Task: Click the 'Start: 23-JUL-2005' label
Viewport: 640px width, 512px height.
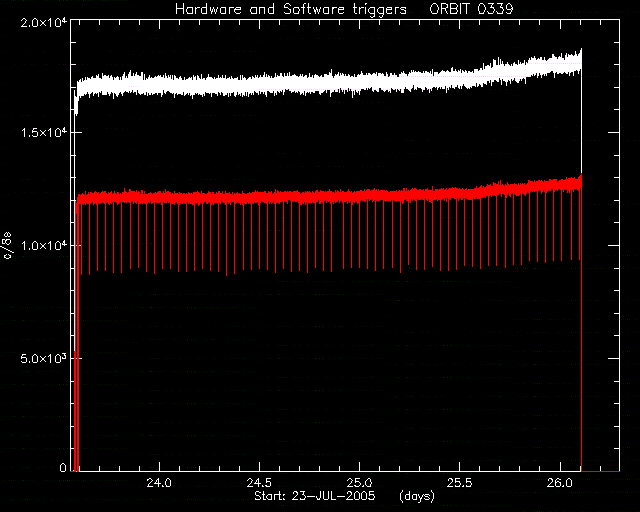Action: click(x=315, y=496)
